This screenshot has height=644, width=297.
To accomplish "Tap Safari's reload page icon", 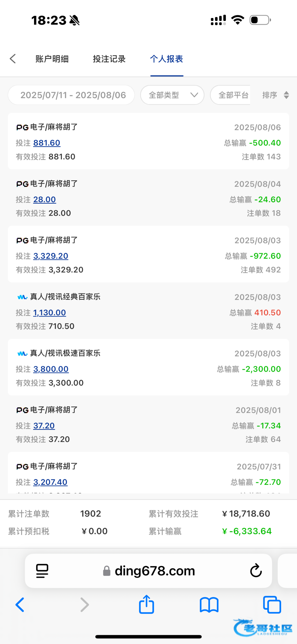I will 256,570.
